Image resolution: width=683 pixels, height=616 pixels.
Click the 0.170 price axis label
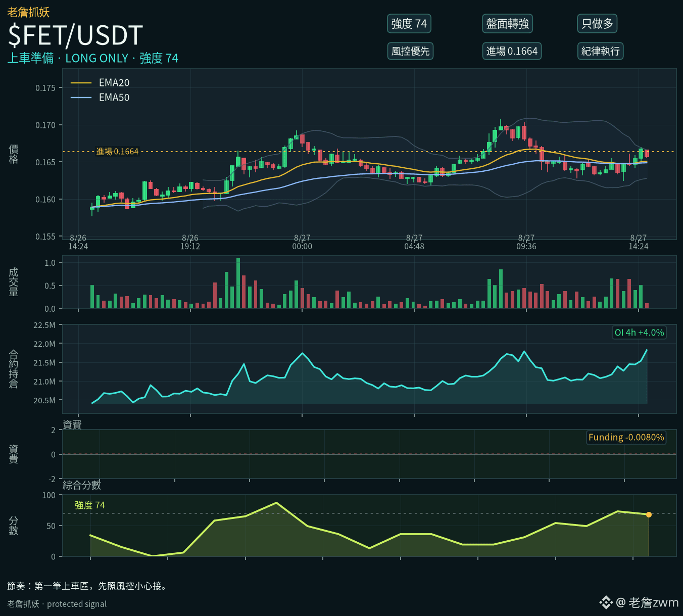click(45, 125)
